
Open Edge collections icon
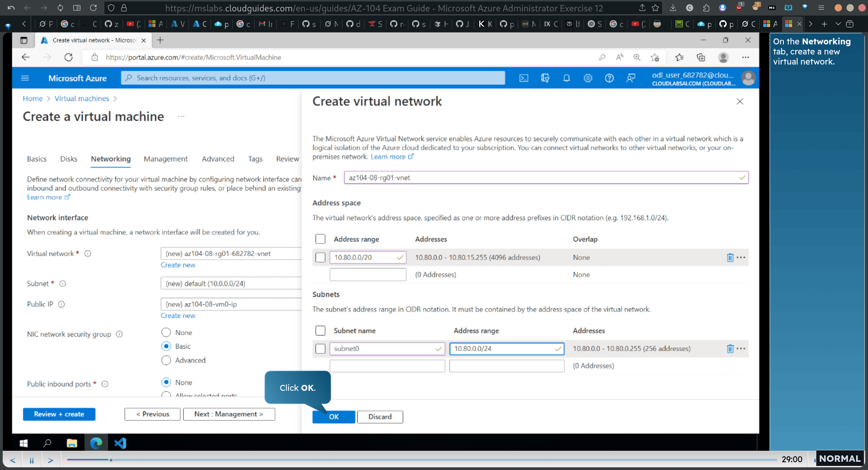point(701,57)
